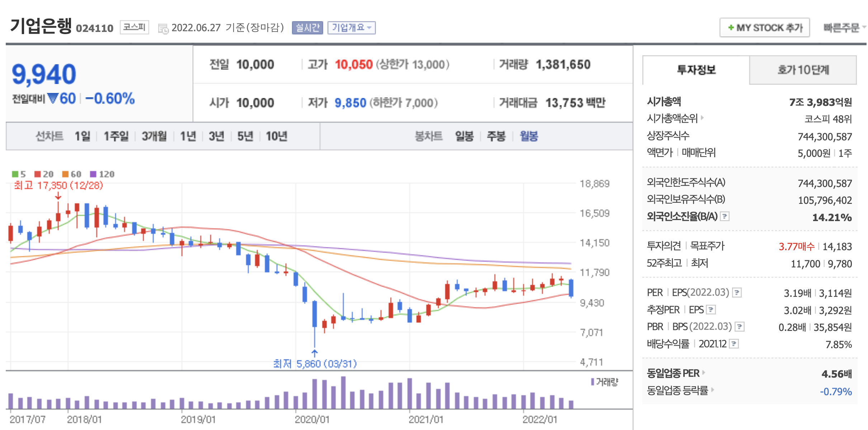
Task: Select the 10년 line chart
Action: pyautogui.click(x=277, y=136)
